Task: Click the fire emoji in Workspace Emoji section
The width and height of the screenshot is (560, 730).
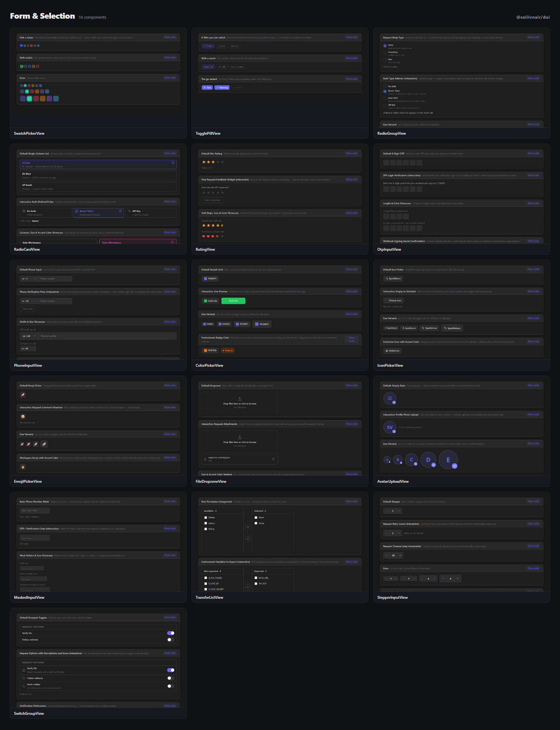Action: [x=23, y=467]
